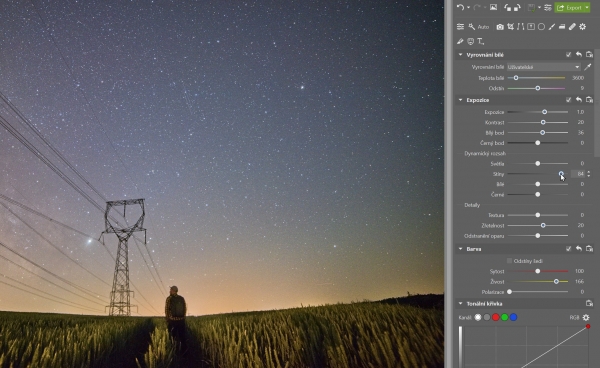Select the red channel swatch

tap(496, 317)
